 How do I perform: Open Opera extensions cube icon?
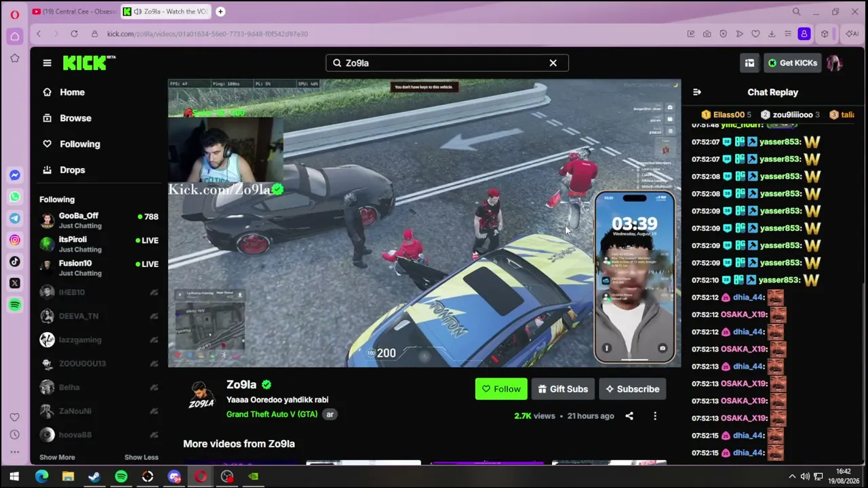825,34
